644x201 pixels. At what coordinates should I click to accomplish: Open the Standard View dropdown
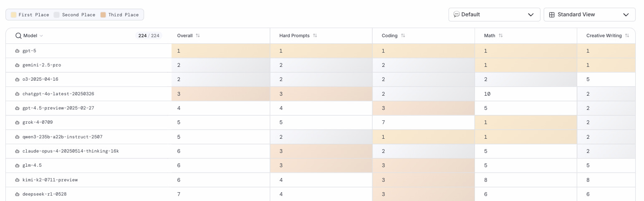pos(590,15)
